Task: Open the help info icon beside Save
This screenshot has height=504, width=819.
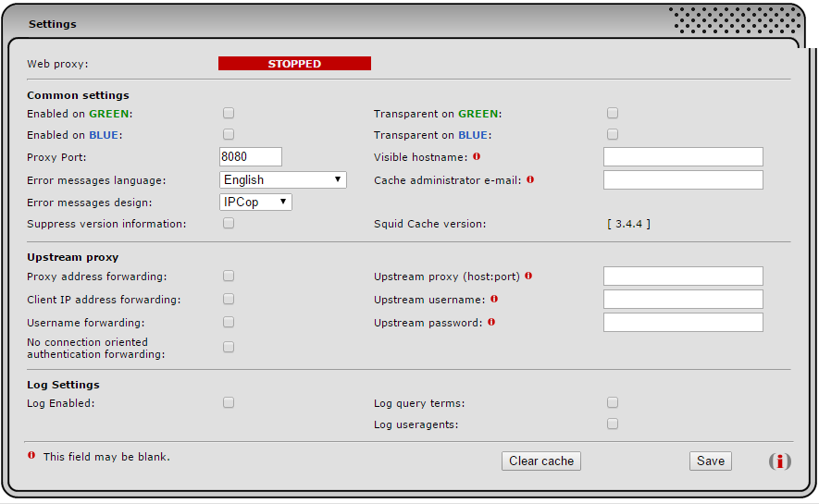Action: coord(779,461)
